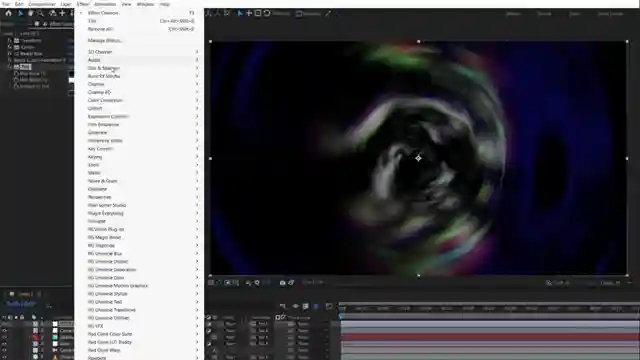
Task: Click the Amount to Tint stopwatch
Action: pyautogui.click(x=16, y=86)
